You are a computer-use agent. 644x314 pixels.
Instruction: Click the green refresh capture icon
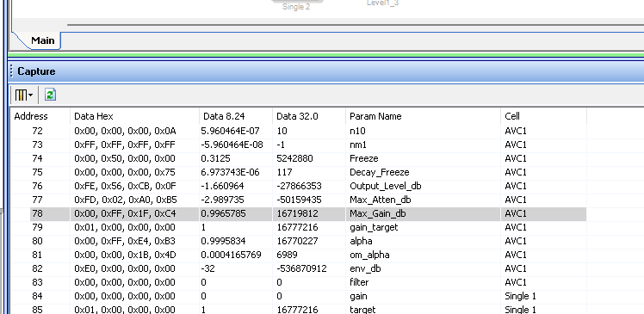tap(50, 95)
